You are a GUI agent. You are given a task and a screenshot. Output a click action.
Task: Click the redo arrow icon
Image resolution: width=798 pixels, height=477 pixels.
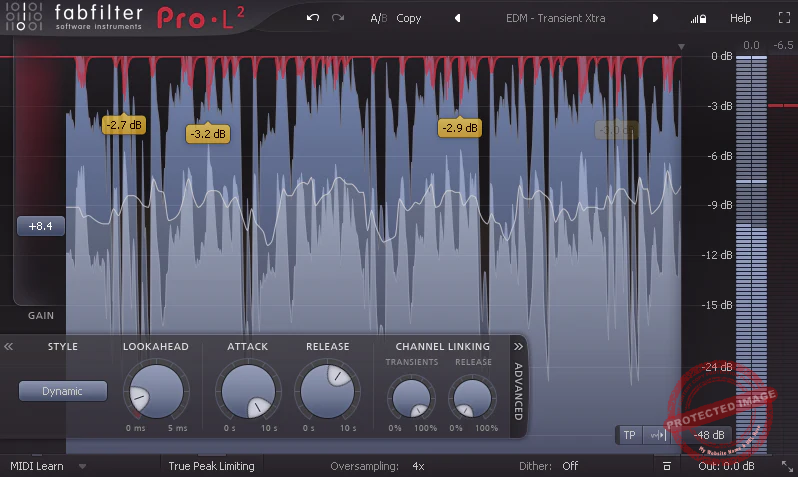[x=338, y=18]
